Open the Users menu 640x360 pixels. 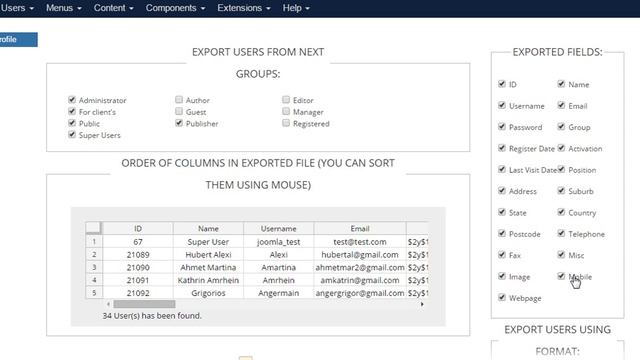coord(17,8)
